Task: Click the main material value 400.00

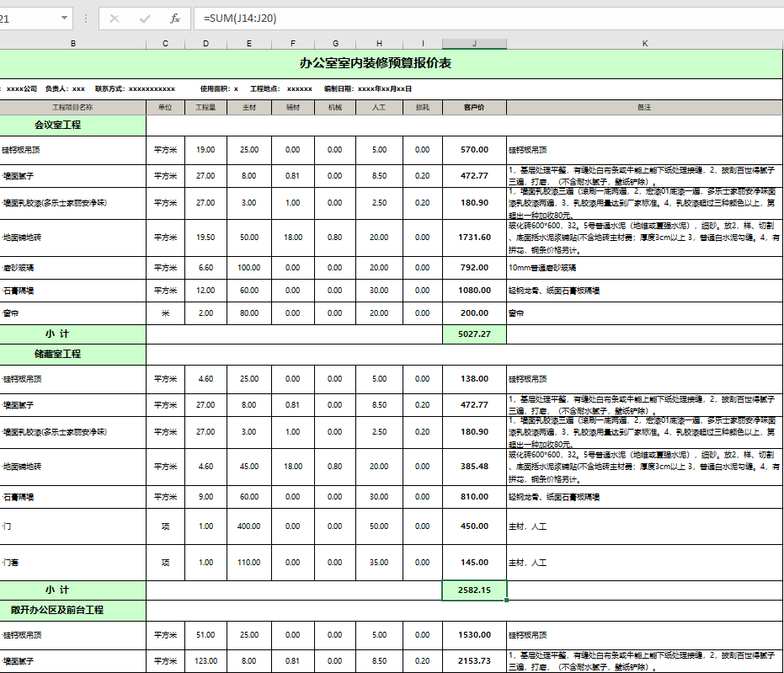Action: pos(249,526)
